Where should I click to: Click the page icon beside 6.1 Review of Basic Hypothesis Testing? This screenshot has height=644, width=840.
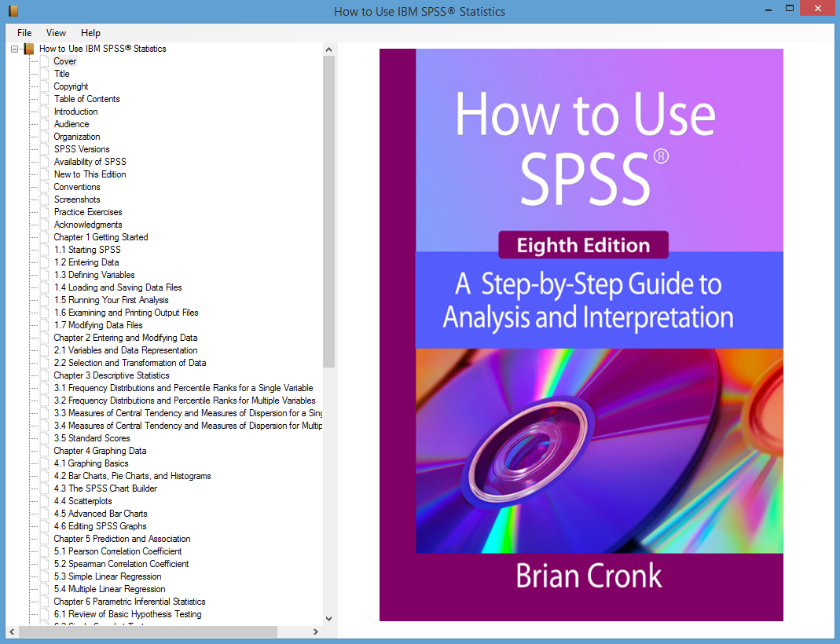pyautogui.click(x=45, y=614)
